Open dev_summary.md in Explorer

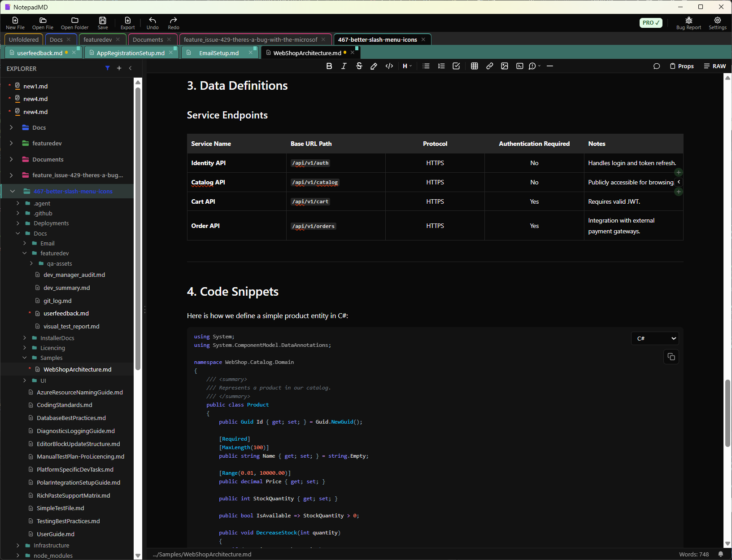(x=66, y=288)
